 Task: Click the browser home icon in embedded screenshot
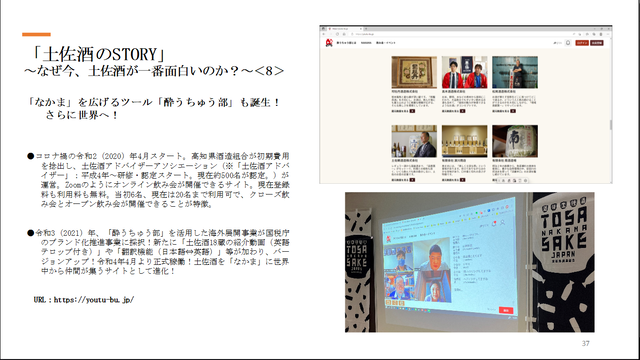tap(344, 34)
